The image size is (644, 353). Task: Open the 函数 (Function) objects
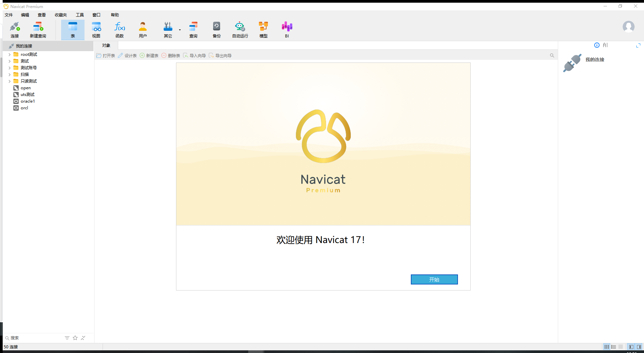click(120, 30)
